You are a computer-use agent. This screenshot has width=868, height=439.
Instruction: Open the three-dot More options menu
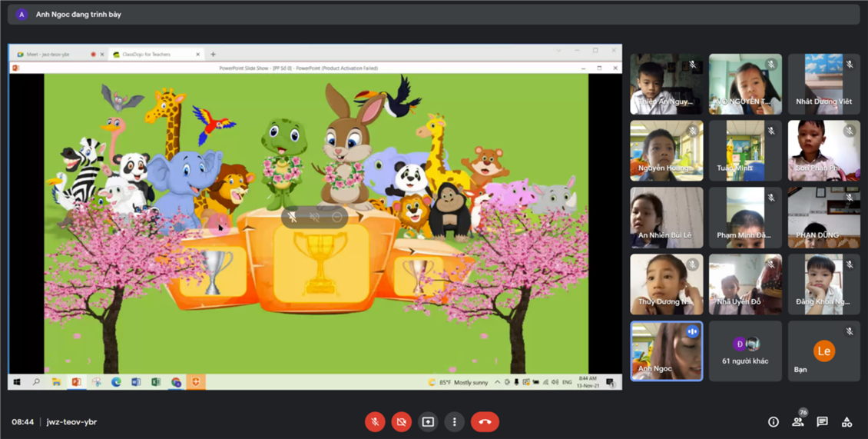(x=455, y=422)
